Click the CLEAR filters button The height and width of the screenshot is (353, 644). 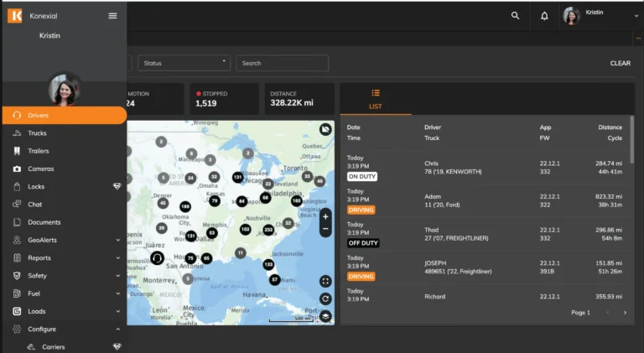[x=620, y=63]
